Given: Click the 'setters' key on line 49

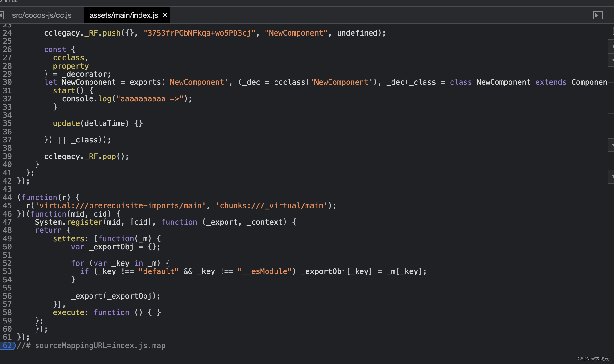Looking at the screenshot, I should tap(68, 239).
